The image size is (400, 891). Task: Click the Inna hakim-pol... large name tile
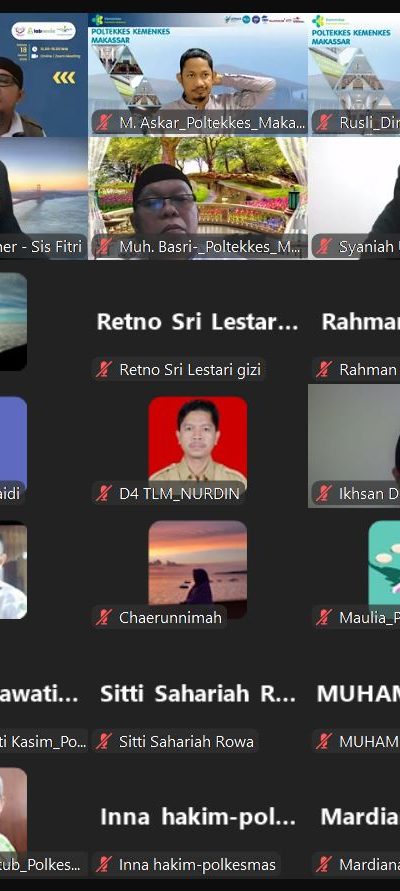(198, 817)
